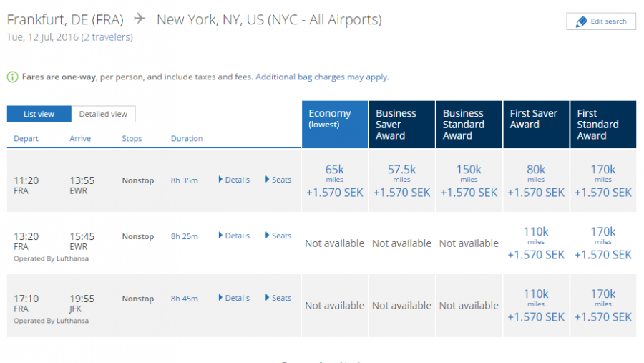Open the 2 travelers link
Viewport: 644px width, 363px height.
coord(107,37)
